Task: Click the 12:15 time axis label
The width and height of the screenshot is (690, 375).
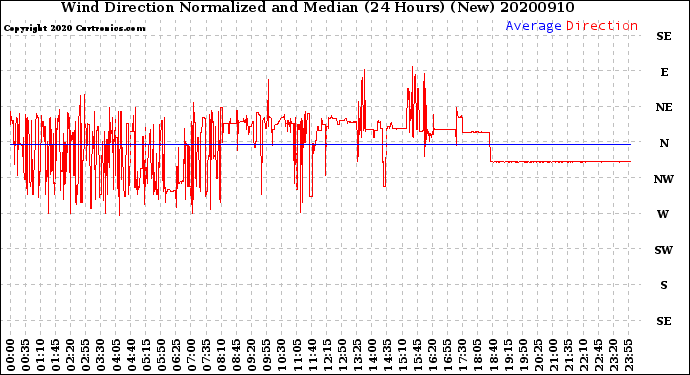Action: 327,355
